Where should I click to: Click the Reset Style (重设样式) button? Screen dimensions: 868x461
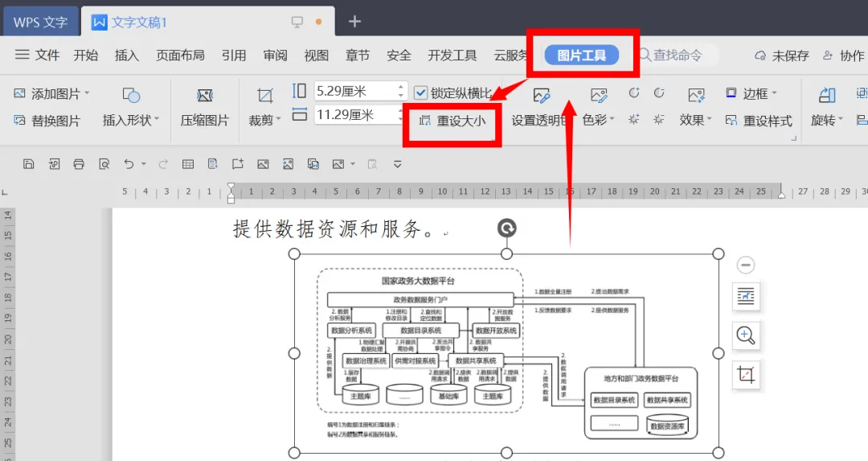[x=759, y=120]
